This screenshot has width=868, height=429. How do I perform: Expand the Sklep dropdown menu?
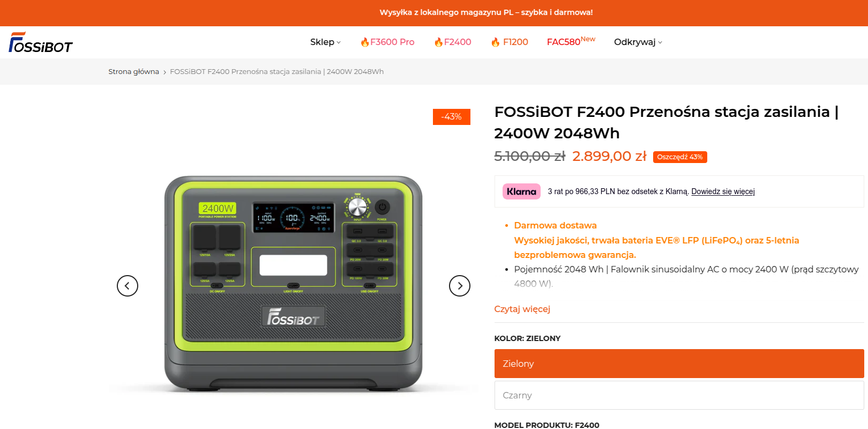(325, 42)
